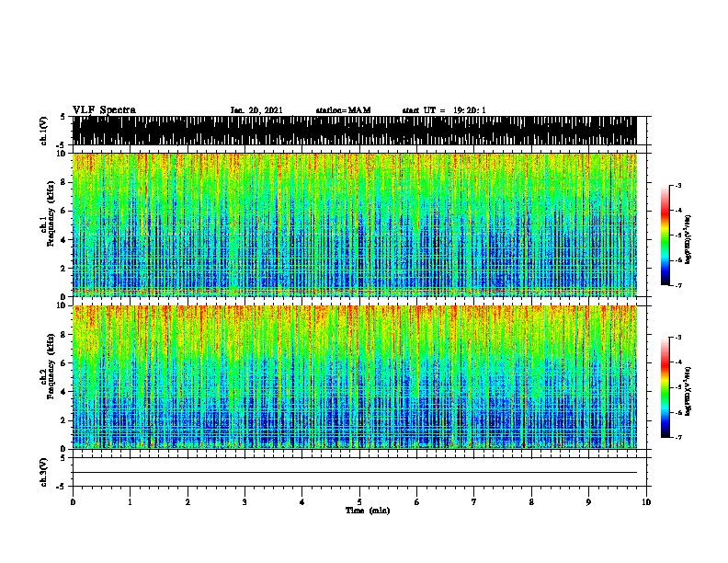Click time axis tick label "8"
This screenshot has height=563, width=728.
(531, 502)
